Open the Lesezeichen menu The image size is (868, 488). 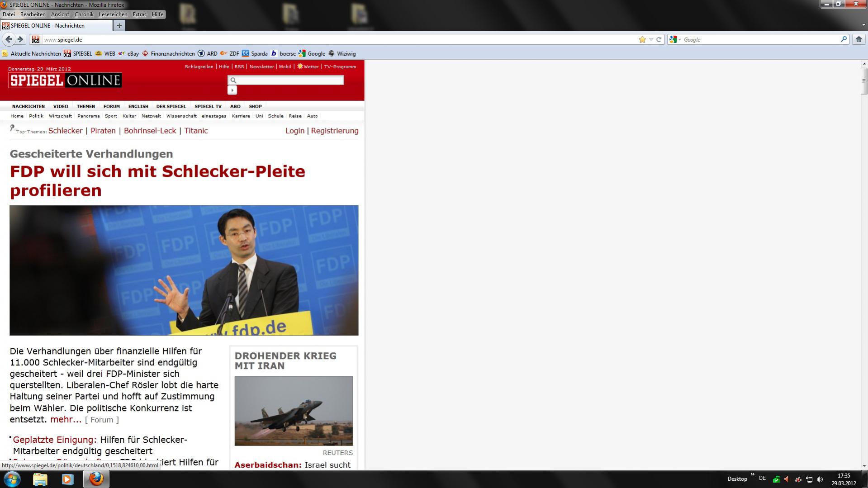tap(113, 14)
